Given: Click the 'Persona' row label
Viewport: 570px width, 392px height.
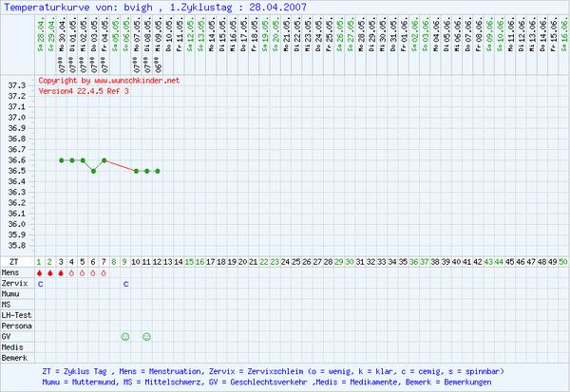Looking at the screenshot, I should [16, 325].
